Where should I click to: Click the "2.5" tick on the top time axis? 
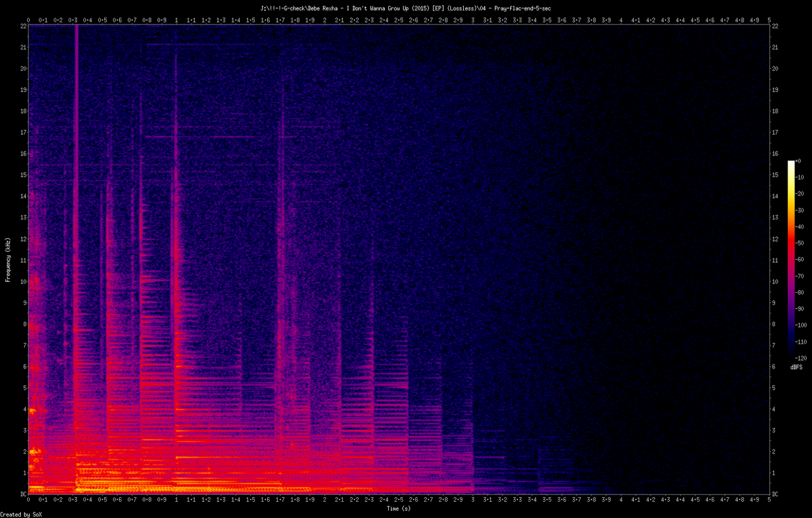399,20
